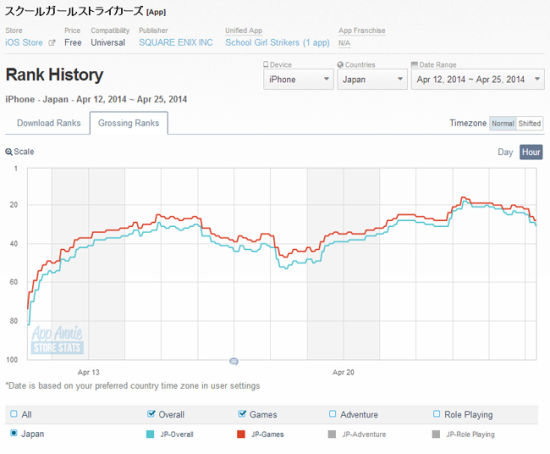Screen dimensions: 550x454
Task: Uncheck the Overall checkbox
Action: click(151, 414)
